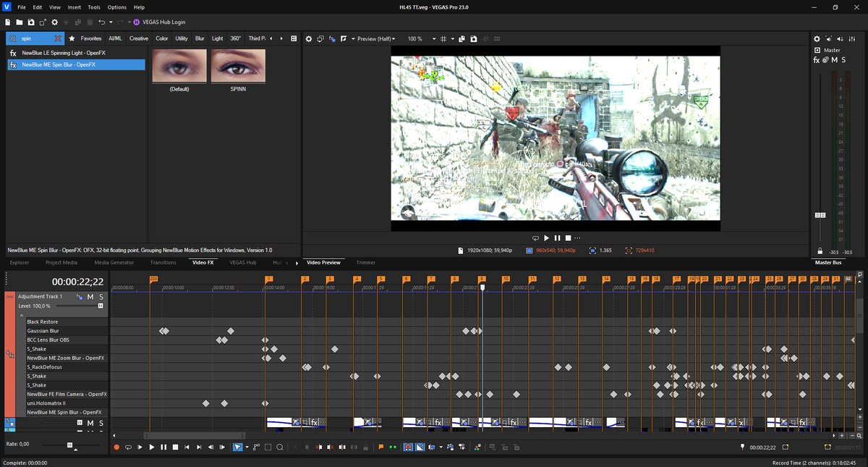The width and height of the screenshot is (868, 467).
Task: Select NewBlue LE Spinning Light - OpenFX
Action: click(76, 53)
